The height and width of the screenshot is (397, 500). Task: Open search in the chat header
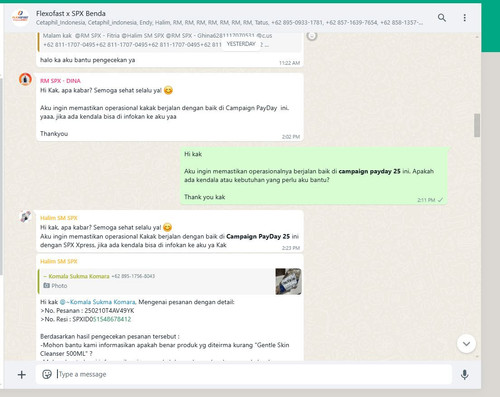(x=442, y=18)
